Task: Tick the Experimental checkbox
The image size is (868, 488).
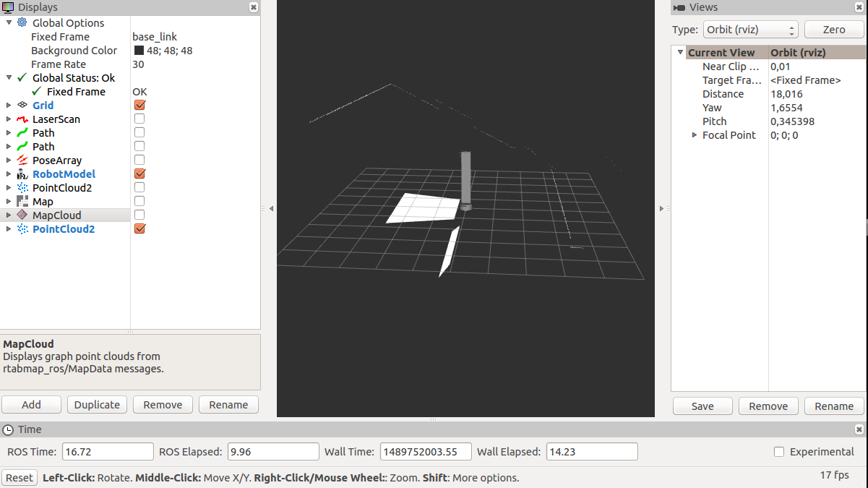Action: (779, 452)
